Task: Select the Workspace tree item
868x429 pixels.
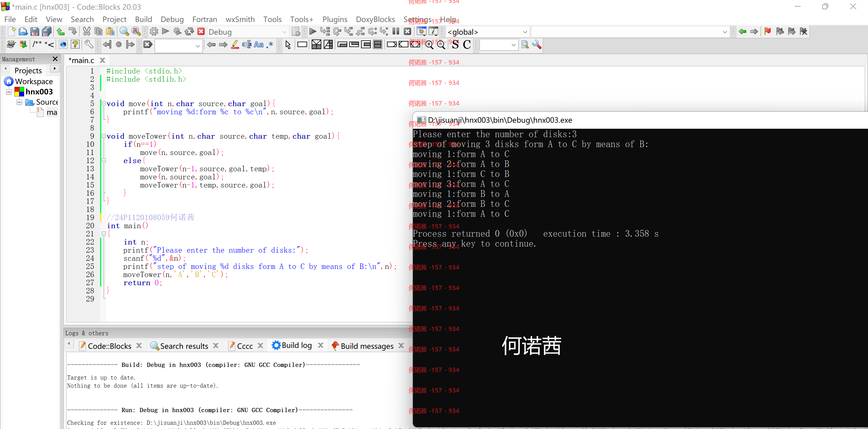Action: pos(34,82)
